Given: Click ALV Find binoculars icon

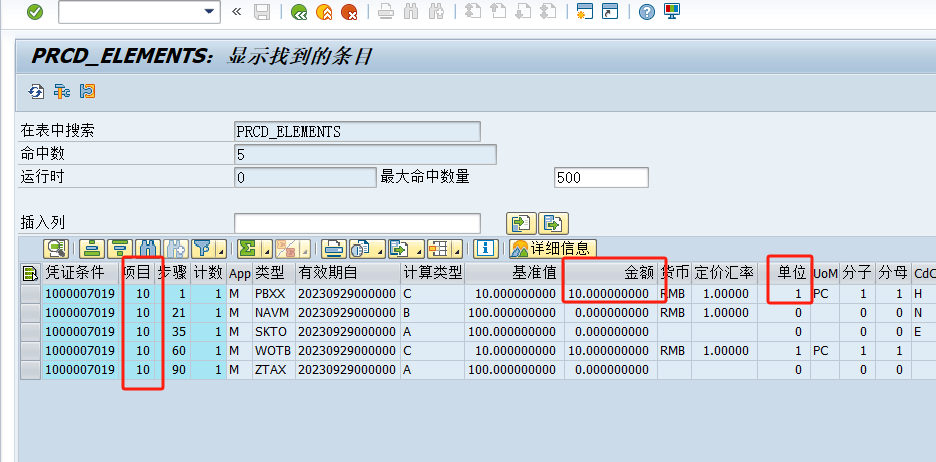Looking at the screenshot, I should [148, 248].
